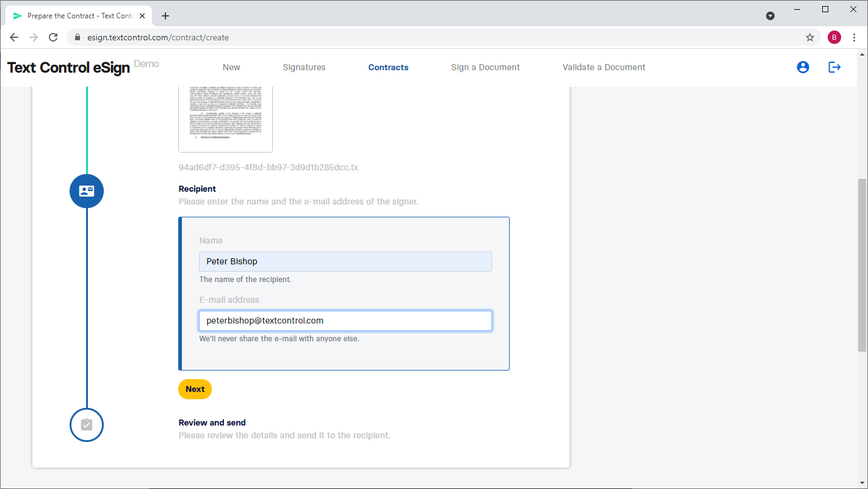Click the yellow Next button
This screenshot has width=868, height=489.
click(x=195, y=389)
